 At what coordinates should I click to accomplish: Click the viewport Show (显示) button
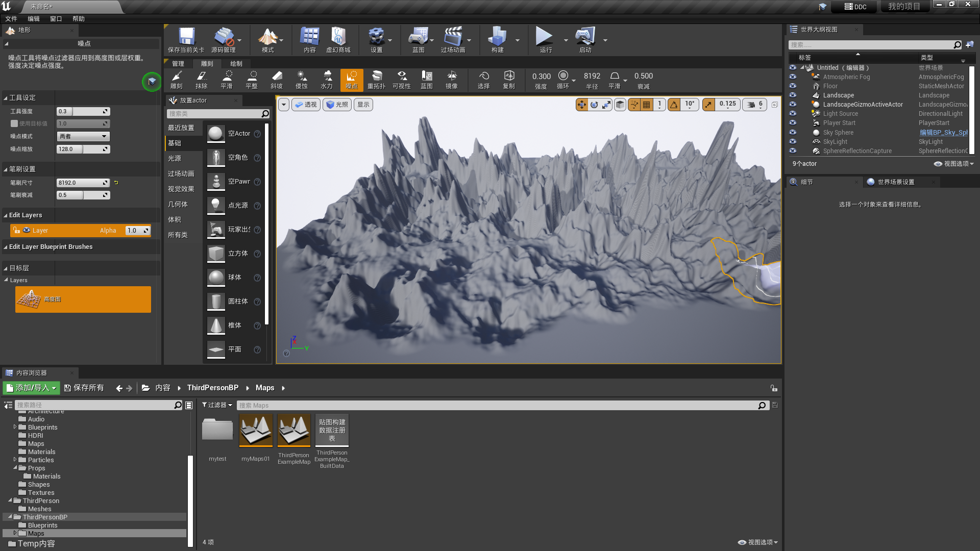363,105
